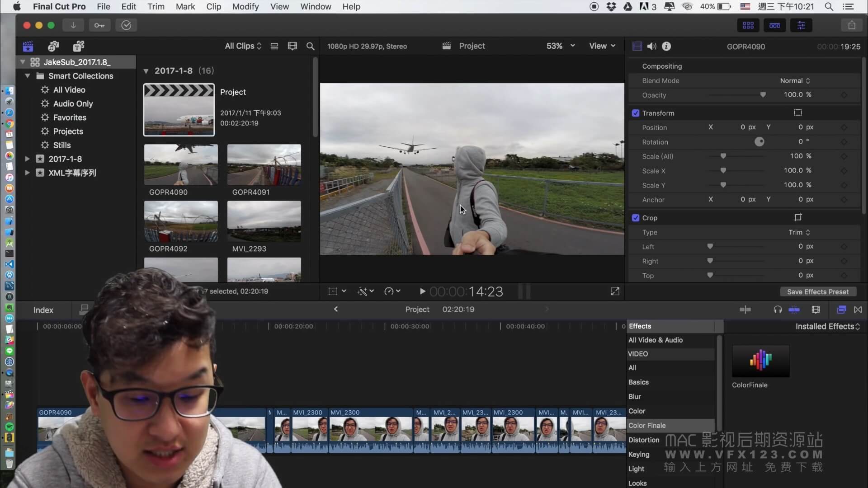Toggle clip list view icon in browser

[x=274, y=46]
